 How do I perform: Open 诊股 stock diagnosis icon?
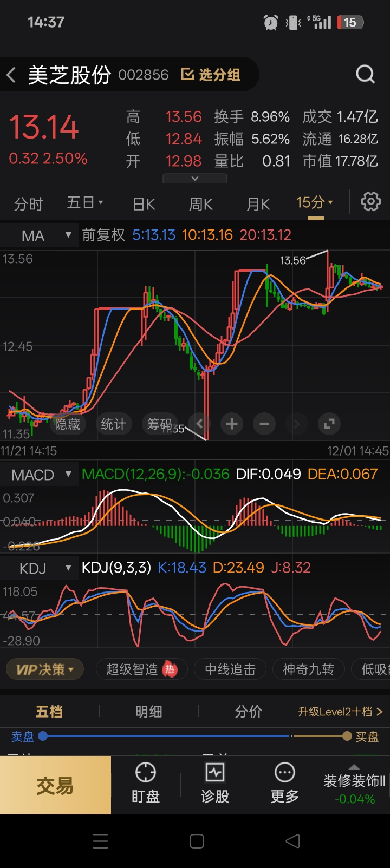(x=215, y=783)
